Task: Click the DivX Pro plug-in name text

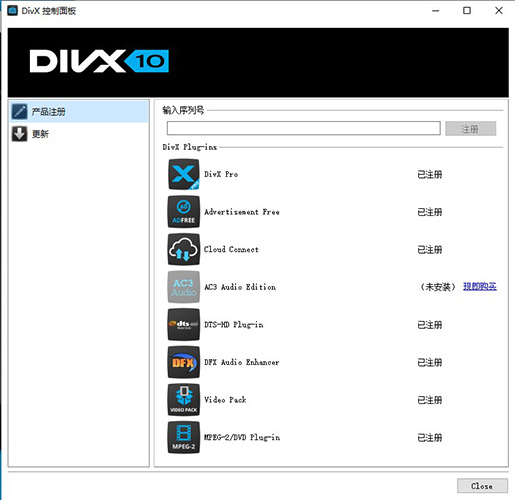Action: (221, 174)
